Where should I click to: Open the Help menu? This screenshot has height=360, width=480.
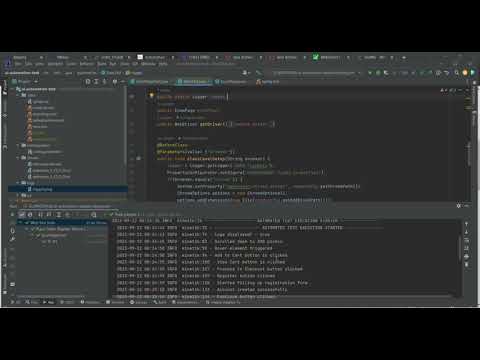tap(163, 64)
